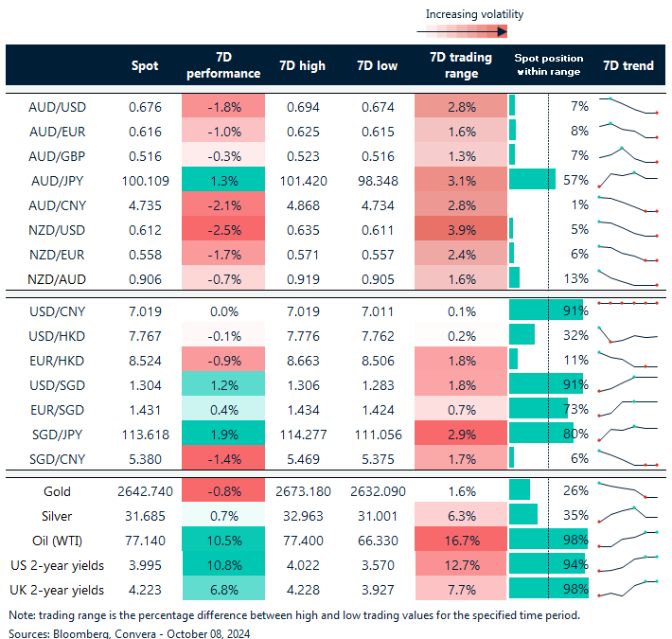Viewport: 672px width, 639px height.
Task: Click AUD/CNY spot value 4.735
Action: click(x=146, y=205)
